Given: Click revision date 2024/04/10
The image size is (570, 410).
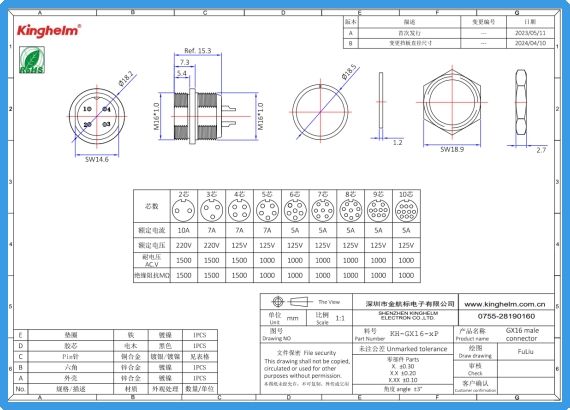Looking at the screenshot, I should (530, 43).
